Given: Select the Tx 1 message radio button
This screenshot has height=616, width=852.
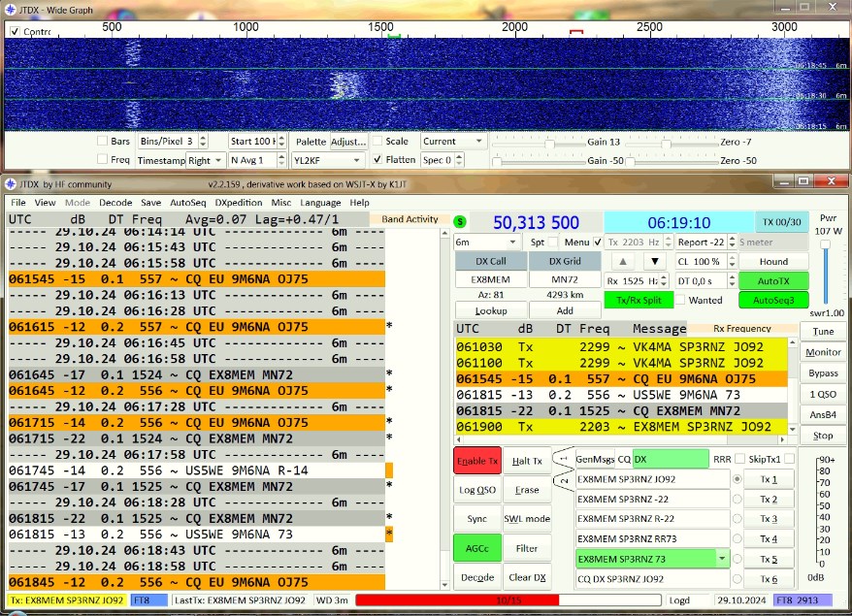Looking at the screenshot, I should click(x=737, y=479).
